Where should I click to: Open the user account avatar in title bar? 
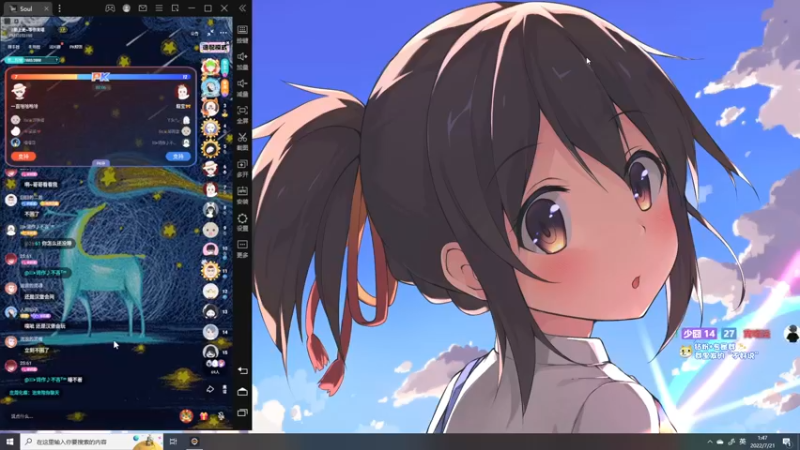[x=127, y=8]
